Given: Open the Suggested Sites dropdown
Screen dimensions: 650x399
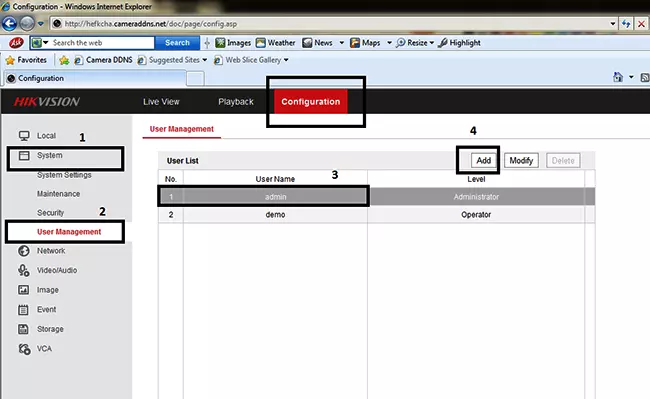Looking at the screenshot, I should coord(172,60).
